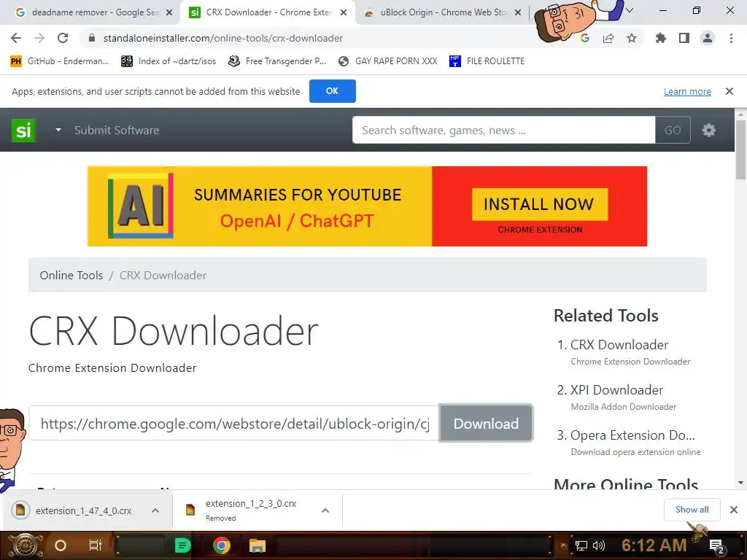
Task: Click the GO search button
Action: coord(672,130)
